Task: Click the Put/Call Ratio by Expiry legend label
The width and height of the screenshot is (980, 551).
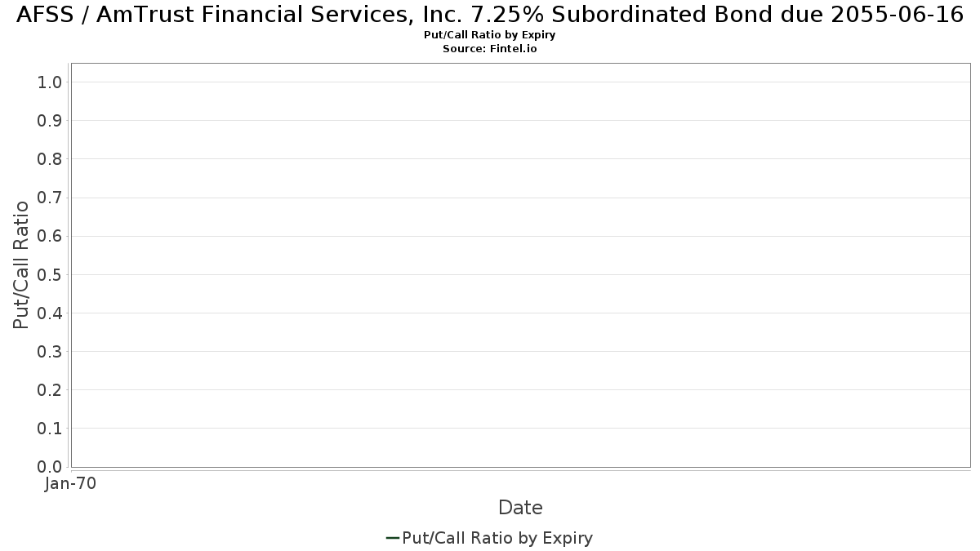Action: click(497, 538)
